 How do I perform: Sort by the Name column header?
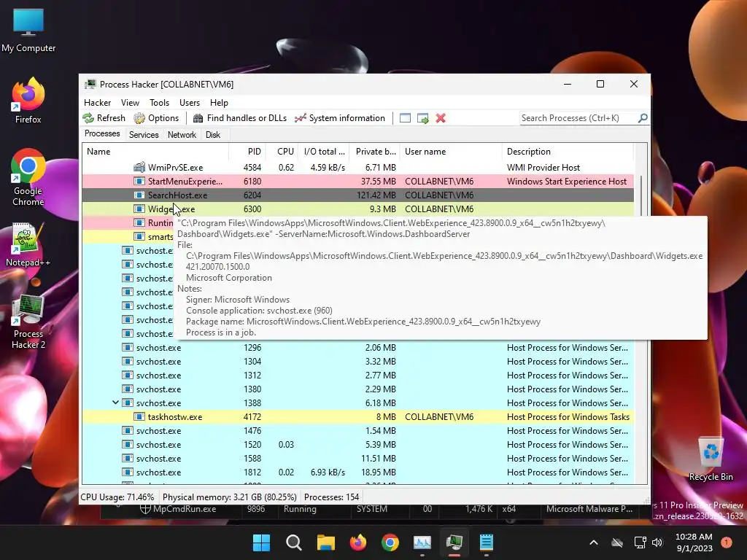click(x=155, y=152)
